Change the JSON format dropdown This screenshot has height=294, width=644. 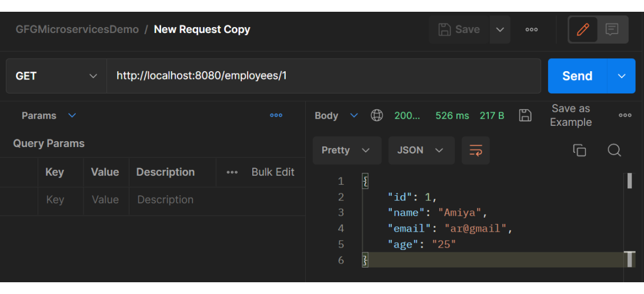pos(421,151)
